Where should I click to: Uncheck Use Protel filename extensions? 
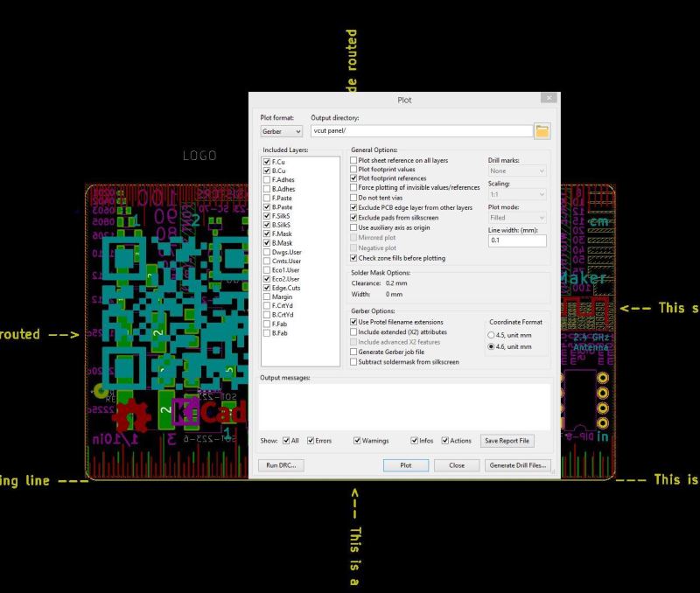tap(353, 322)
